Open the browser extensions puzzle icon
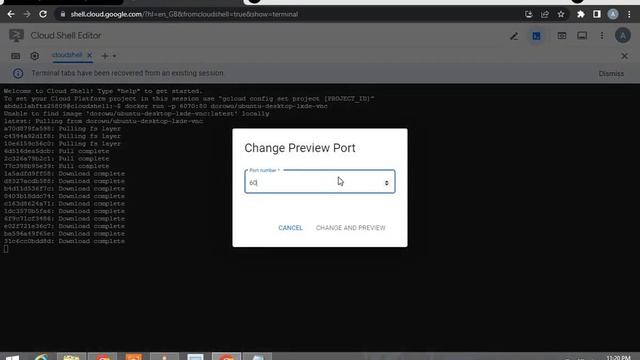 [x=580, y=14]
